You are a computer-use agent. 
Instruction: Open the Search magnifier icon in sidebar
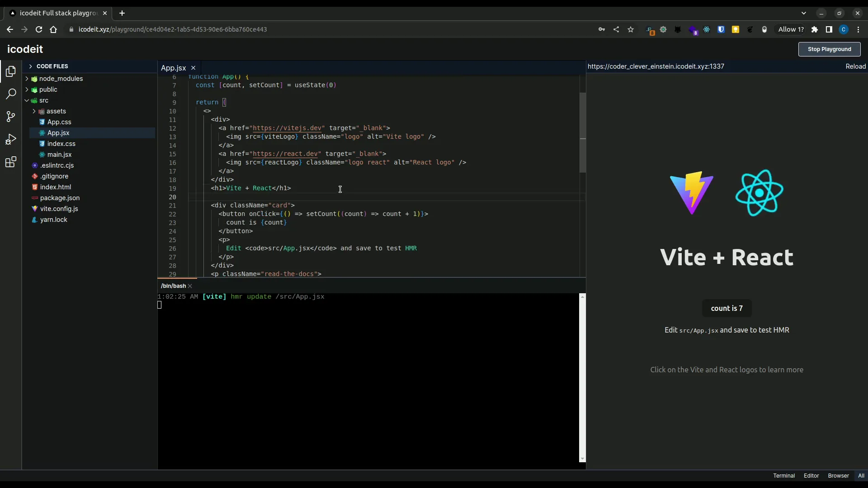pos(11,94)
